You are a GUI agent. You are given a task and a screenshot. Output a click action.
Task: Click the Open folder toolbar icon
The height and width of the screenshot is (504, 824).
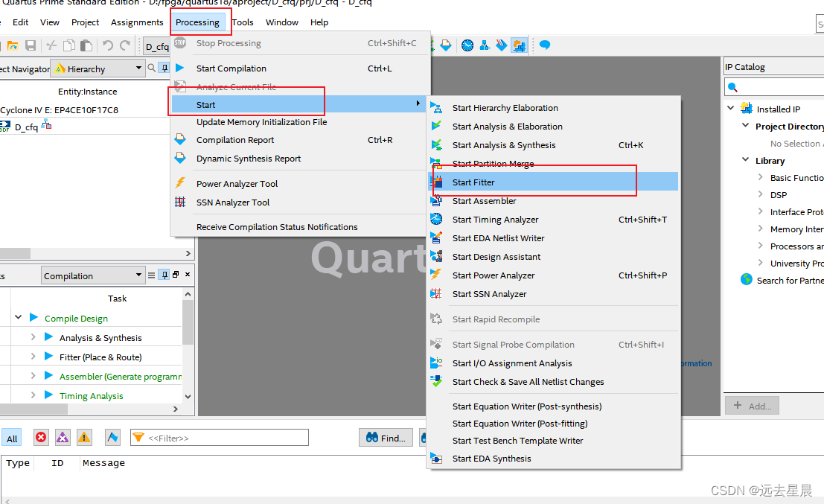click(12, 45)
